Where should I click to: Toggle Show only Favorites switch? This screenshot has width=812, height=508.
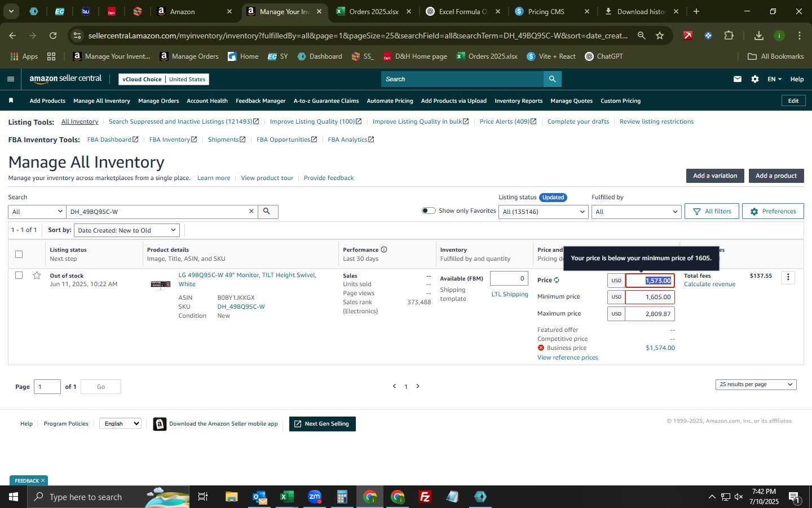click(429, 211)
